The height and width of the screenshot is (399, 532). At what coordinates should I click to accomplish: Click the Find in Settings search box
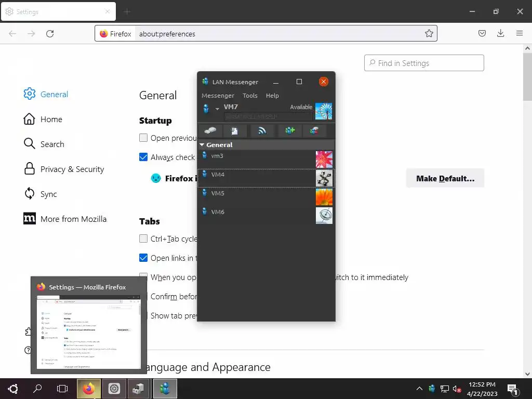(424, 63)
